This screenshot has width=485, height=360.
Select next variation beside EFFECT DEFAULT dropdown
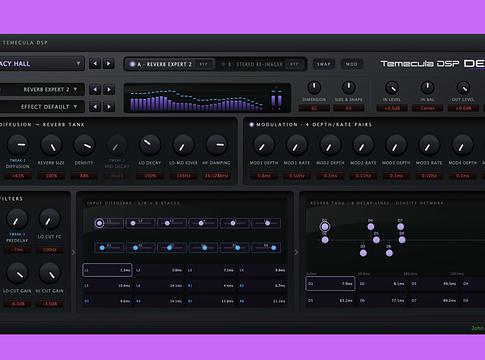(109, 107)
